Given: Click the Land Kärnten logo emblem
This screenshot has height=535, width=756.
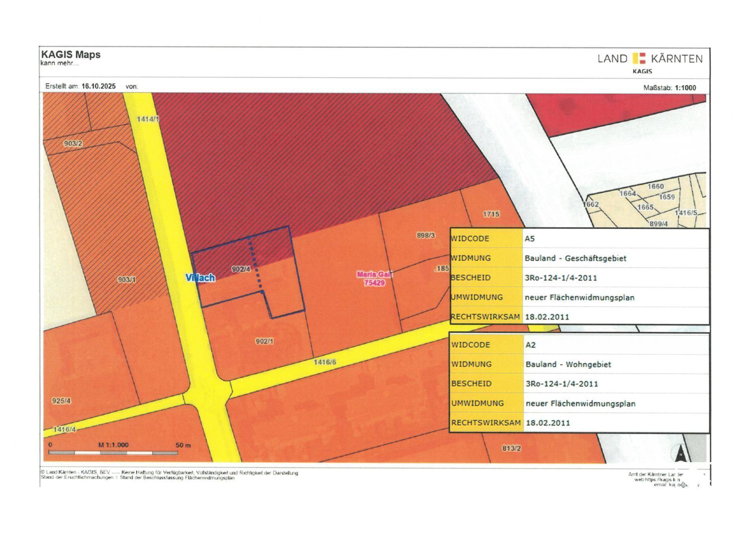Looking at the screenshot, I should [639, 59].
